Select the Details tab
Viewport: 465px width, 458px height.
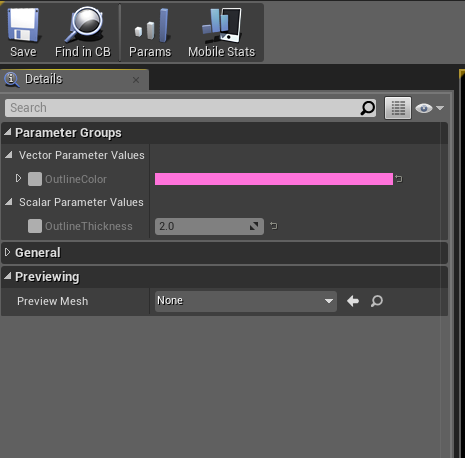43,79
